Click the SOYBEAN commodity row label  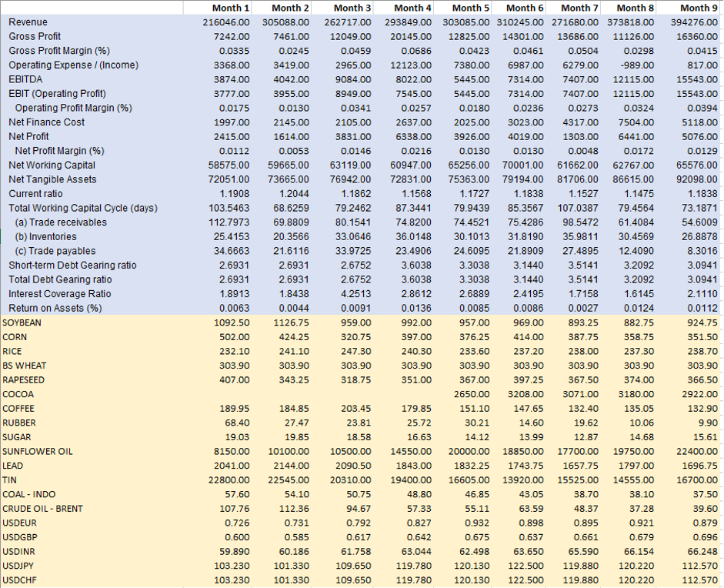pos(22,322)
